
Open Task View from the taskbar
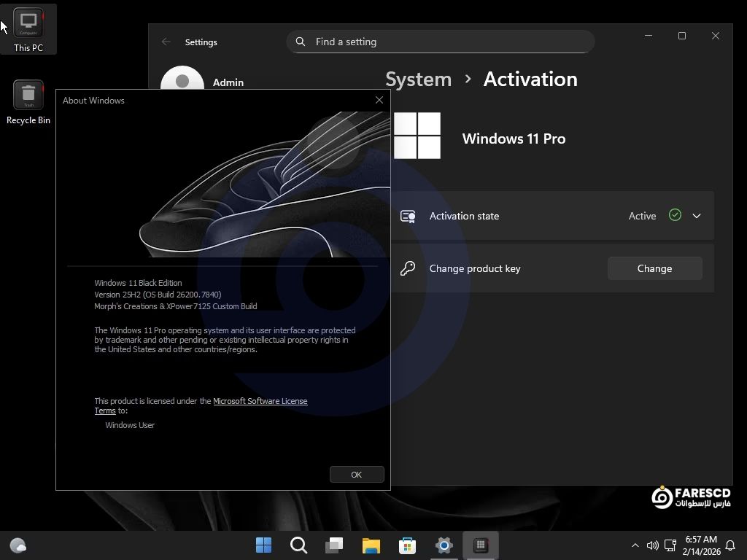click(x=335, y=545)
